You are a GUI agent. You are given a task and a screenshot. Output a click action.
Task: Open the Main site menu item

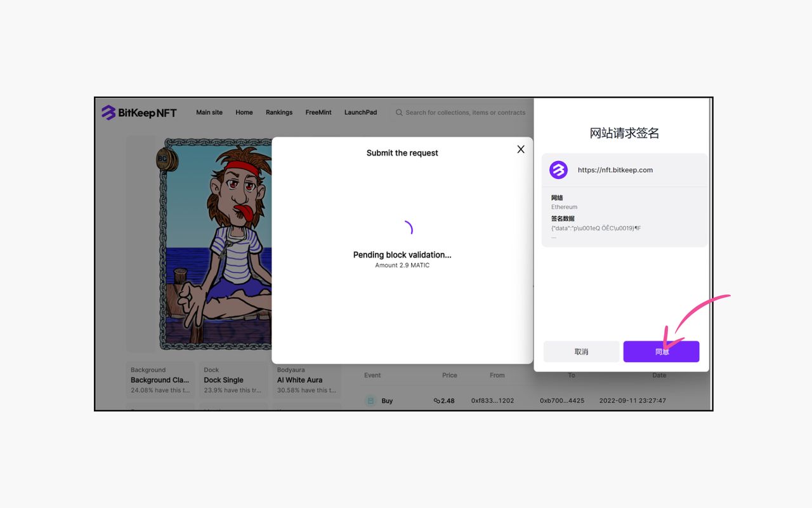coord(209,112)
